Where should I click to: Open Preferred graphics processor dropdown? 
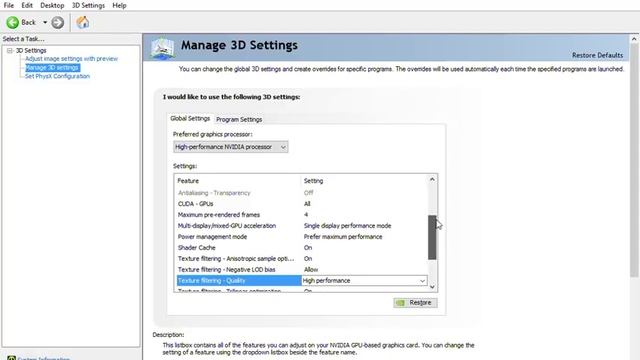tap(231, 147)
